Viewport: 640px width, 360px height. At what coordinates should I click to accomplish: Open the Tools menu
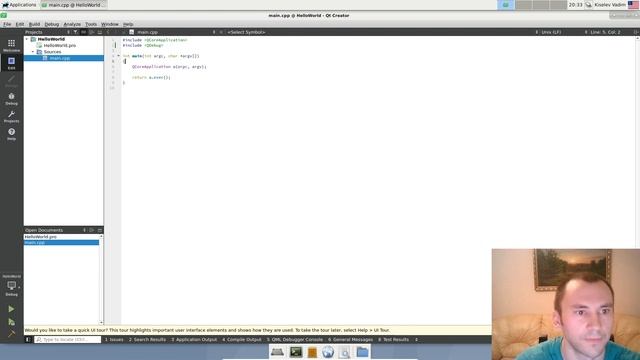coord(91,24)
